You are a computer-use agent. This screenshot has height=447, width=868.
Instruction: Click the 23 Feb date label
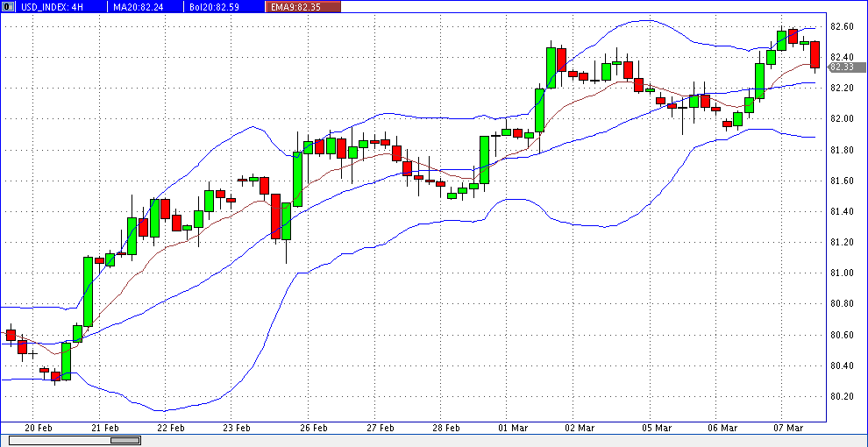pyautogui.click(x=236, y=429)
